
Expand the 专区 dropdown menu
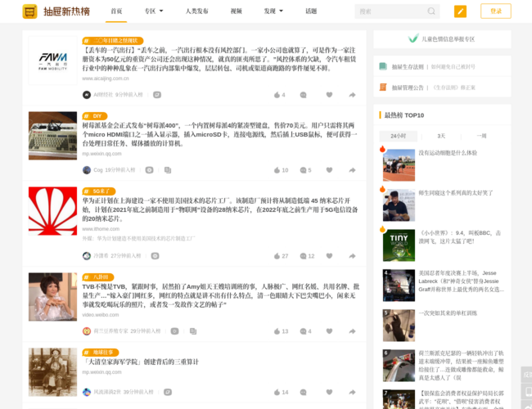tap(154, 11)
